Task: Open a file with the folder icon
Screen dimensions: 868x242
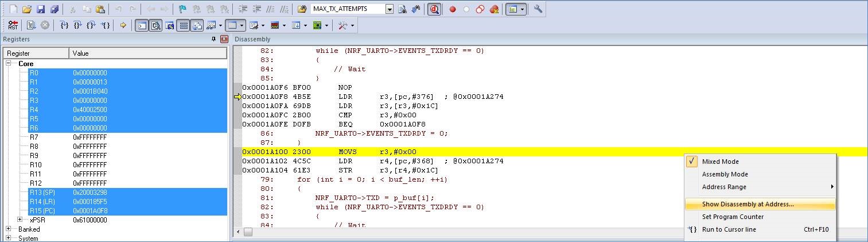Action: tap(27, 9)
